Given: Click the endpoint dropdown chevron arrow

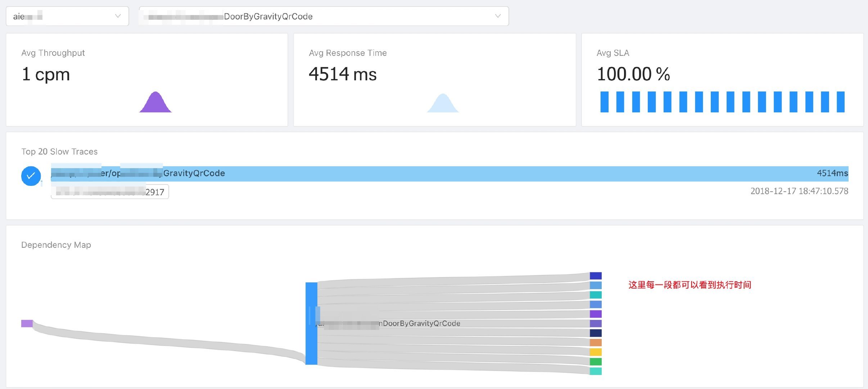Looking at the screenshot, I should click(498, 16).
